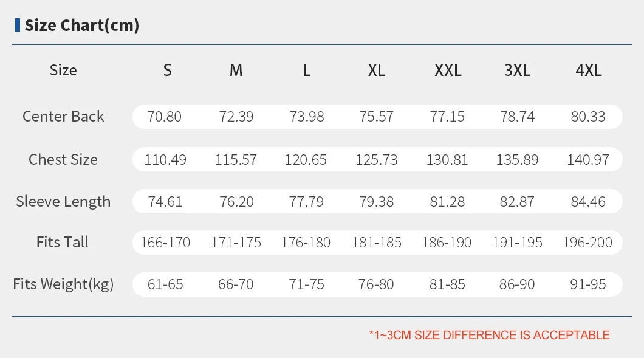Select chest size value 120.65
This screenshot has width=644, height=358.
tap(306, 160)
